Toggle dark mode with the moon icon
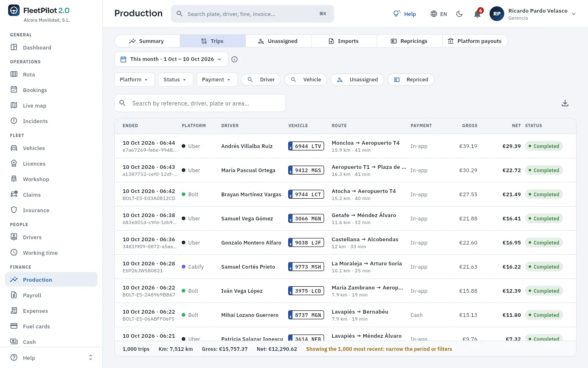 pos(459,14)
